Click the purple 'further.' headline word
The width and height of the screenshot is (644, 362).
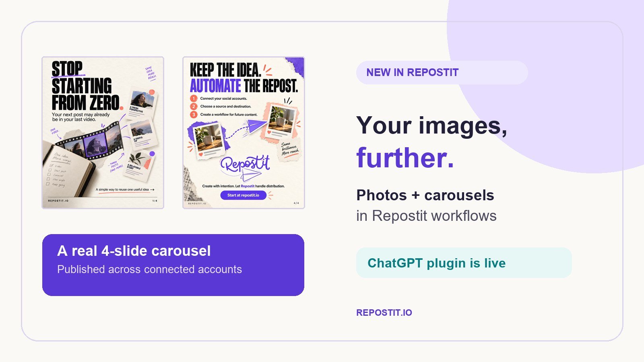pyautogui.click(x=405, y=158)
